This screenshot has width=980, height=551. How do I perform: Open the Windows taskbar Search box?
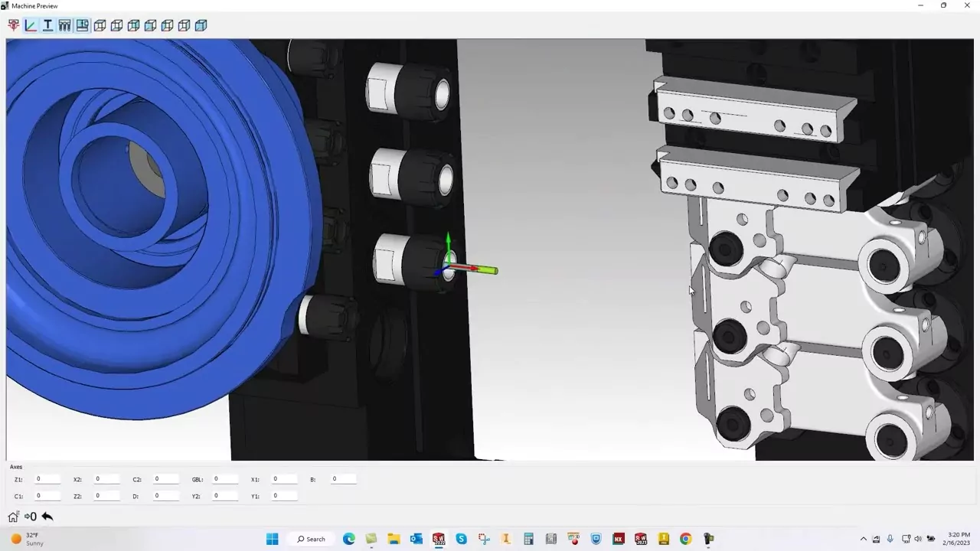312,539
